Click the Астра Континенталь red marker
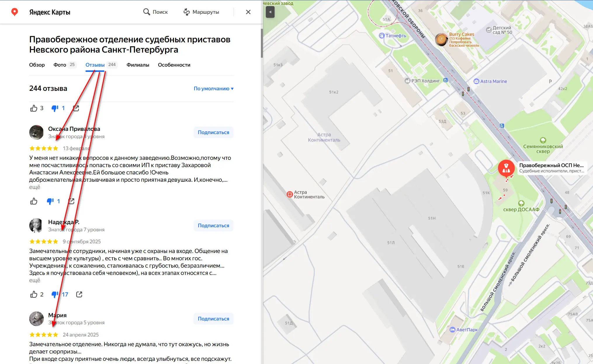 [x=289, y=194]
